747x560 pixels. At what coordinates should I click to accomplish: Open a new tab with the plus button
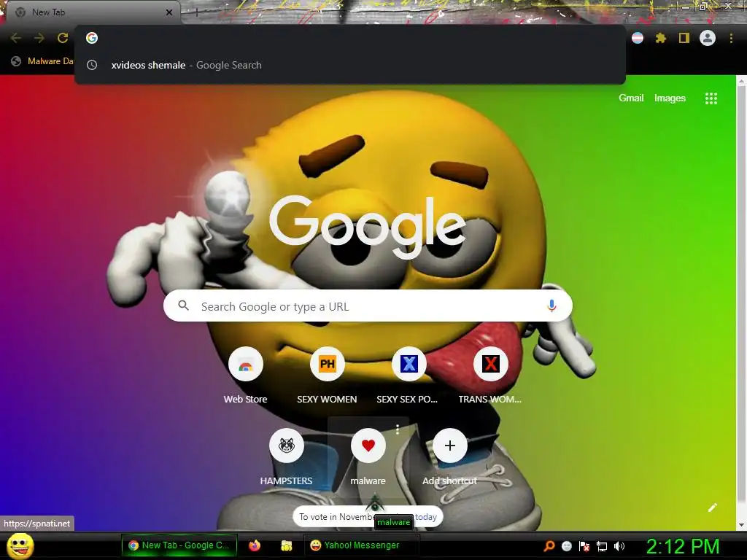pyautogui.click(x=196, y=12)
